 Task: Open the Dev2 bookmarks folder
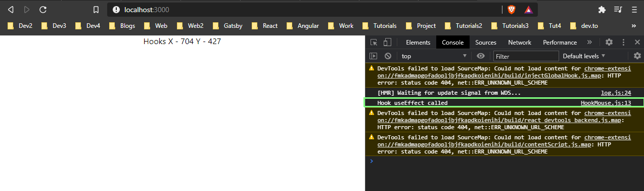[x=20, y=26]
